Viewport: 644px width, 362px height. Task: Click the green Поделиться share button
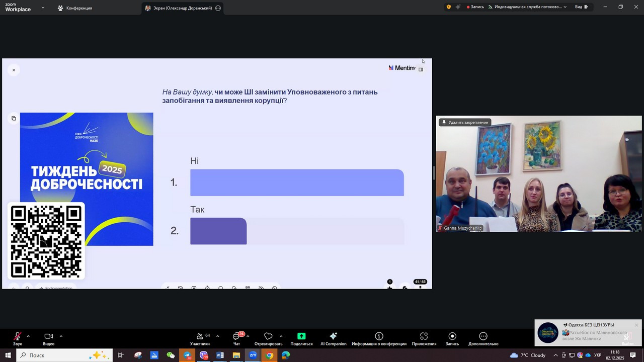point(301,339)
